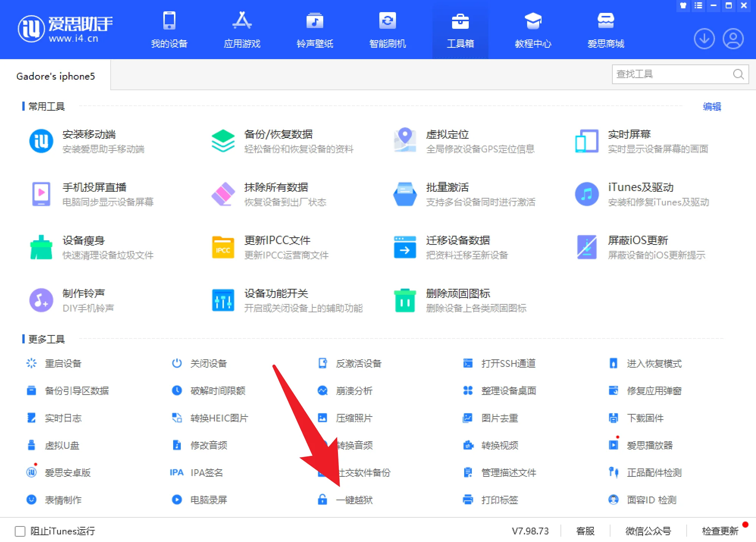The image size is (756, 542).
Task: Open the Delete Stubborn Icons trash icon
Action: pyautogui.click(x=405, y=300)
